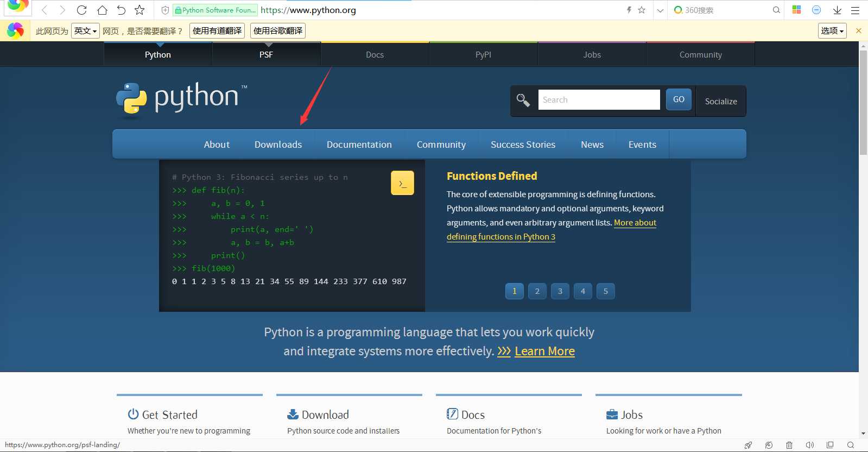Image resolution: width=868 pixels, height=452 pixels.
Task: Select the PyPI top-level tab
Action: 484,54
